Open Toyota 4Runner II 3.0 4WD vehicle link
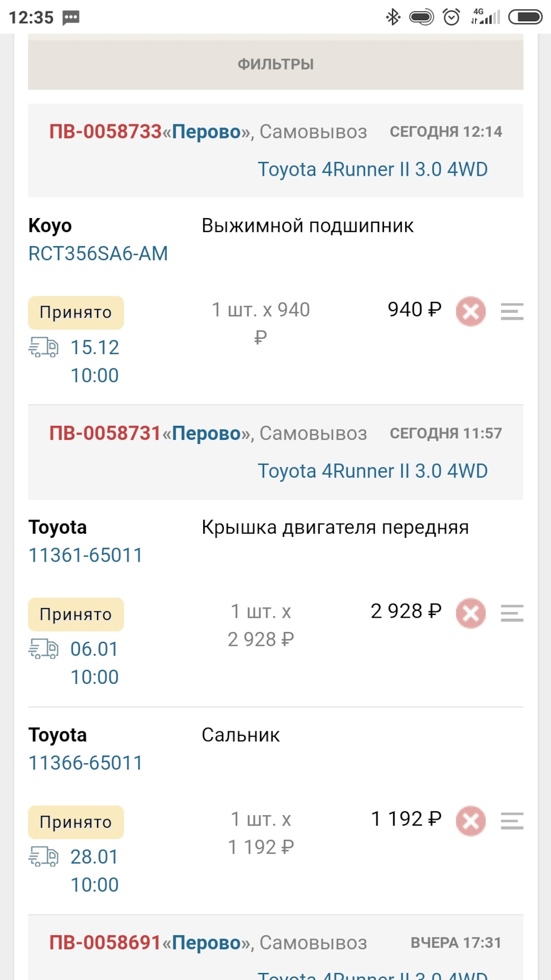 (x=373, y=169)
